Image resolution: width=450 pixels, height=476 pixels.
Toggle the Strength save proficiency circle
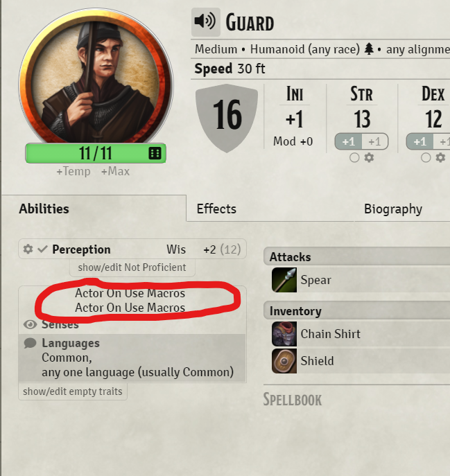(x=354, y=157)
